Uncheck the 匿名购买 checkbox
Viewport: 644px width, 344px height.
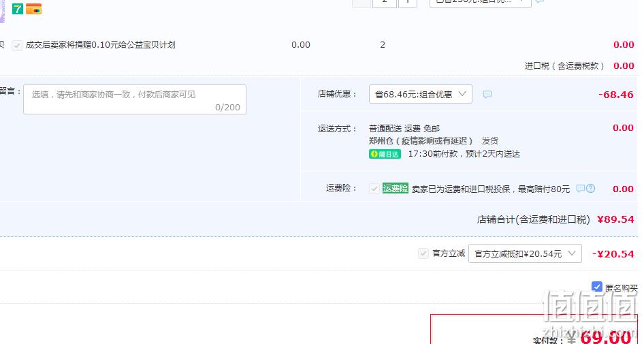(597, 287)
